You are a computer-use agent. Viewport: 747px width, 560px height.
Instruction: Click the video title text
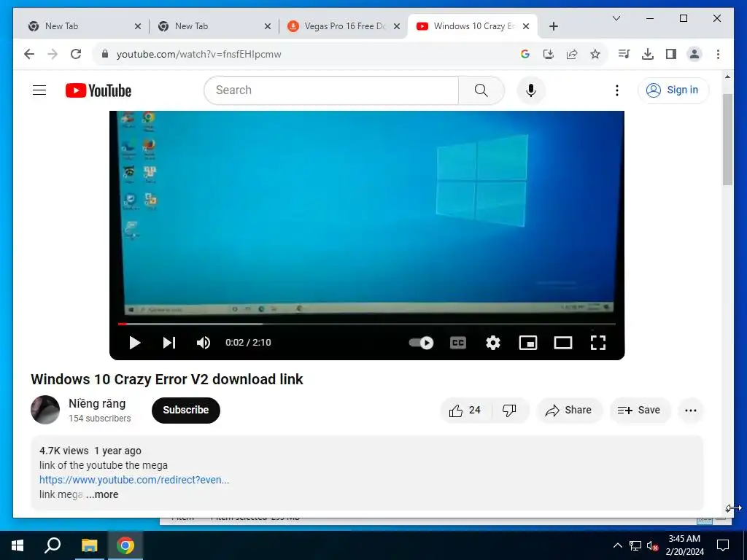167,379
